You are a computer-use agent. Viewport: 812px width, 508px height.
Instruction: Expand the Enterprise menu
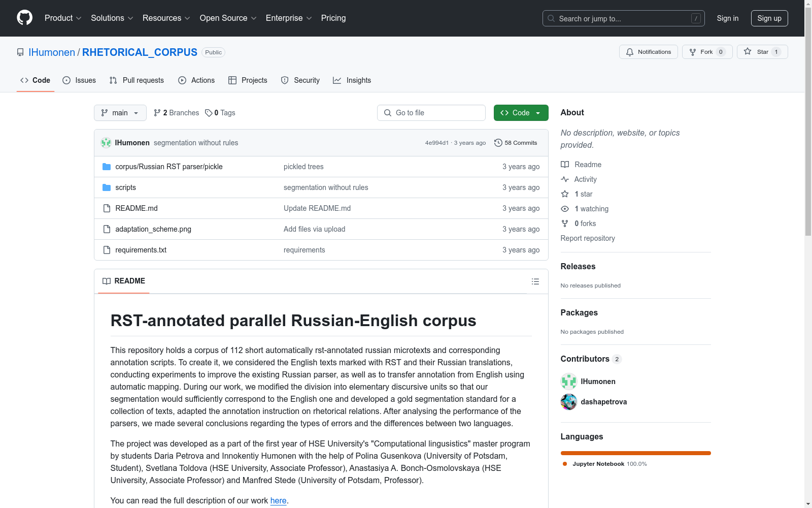[289, 18]
